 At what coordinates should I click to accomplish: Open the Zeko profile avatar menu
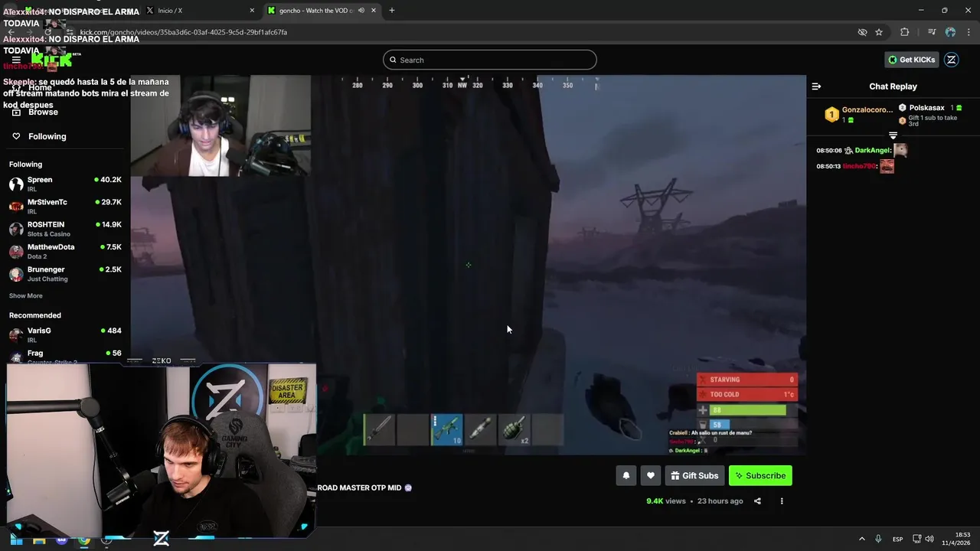[952, 60]
